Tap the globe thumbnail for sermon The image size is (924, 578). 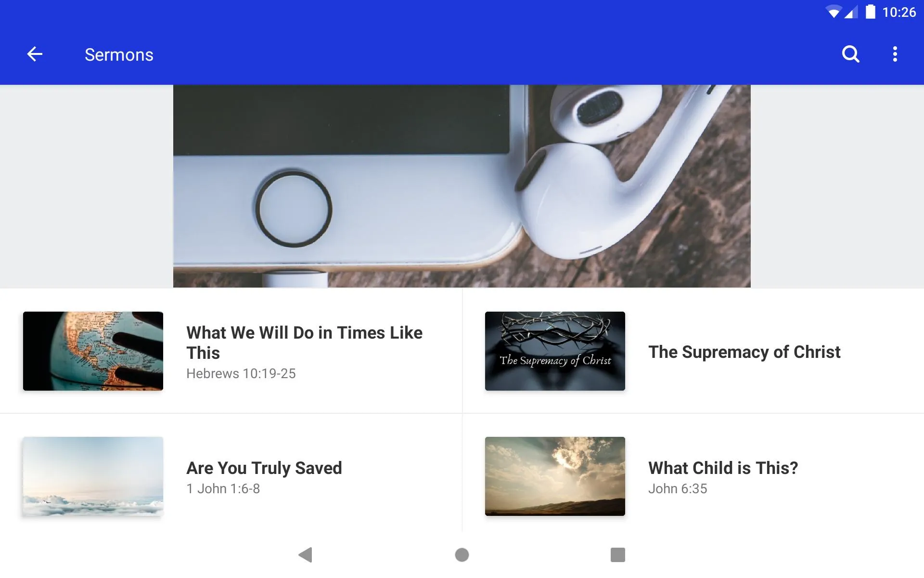coord(93,350)
